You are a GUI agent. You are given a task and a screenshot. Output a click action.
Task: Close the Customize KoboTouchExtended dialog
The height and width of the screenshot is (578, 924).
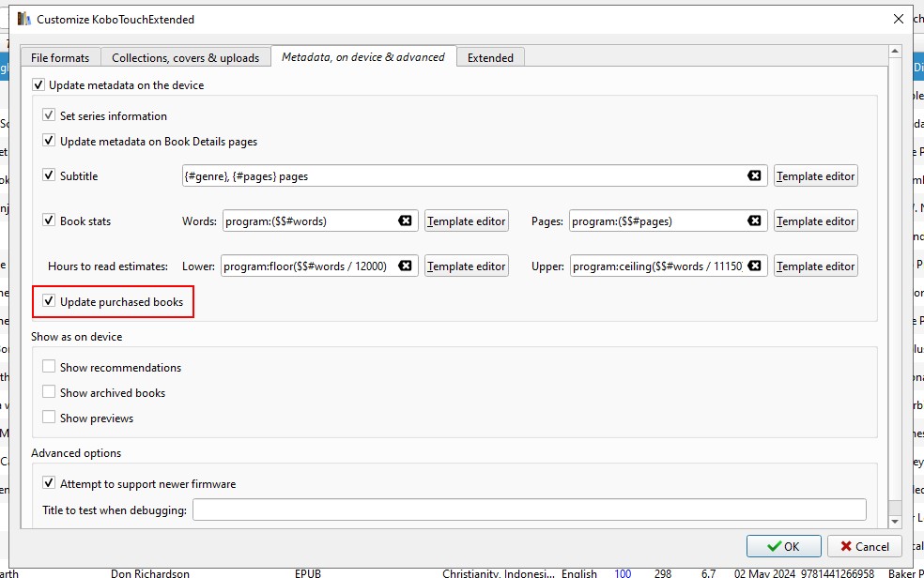click(898, 19)
